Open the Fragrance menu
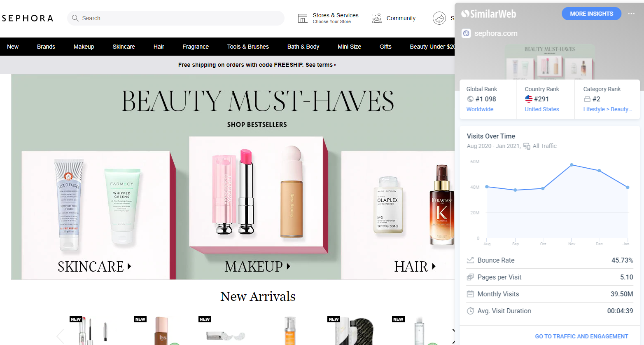Image resolution: width=644 pixels, height=345 pixels. coord(196,47)
